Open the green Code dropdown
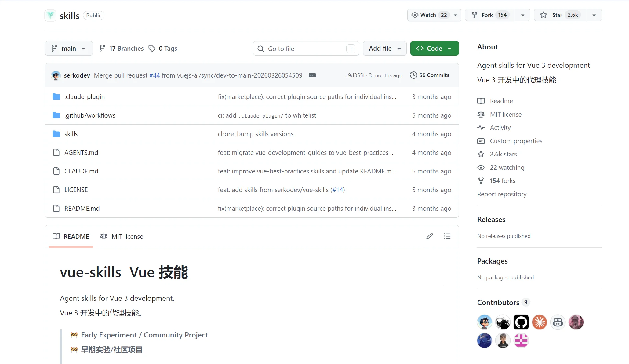Screen dimensions: 629x364 pos(434,48)
